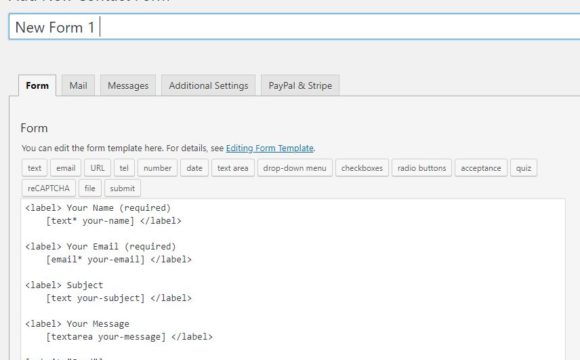The width and height of the screenshot is (580, 360).
Task: Click the [text your-subject] code line
Action: pos(119,298)
